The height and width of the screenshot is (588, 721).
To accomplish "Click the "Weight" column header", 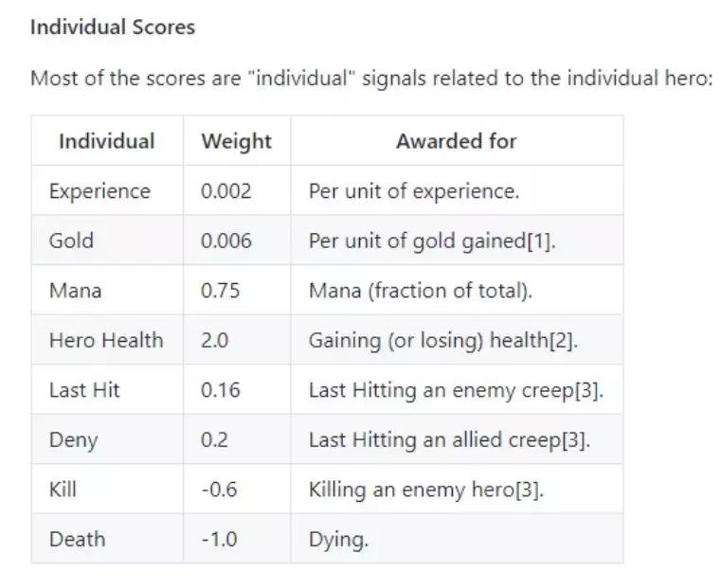I will [x=236, y=141].
